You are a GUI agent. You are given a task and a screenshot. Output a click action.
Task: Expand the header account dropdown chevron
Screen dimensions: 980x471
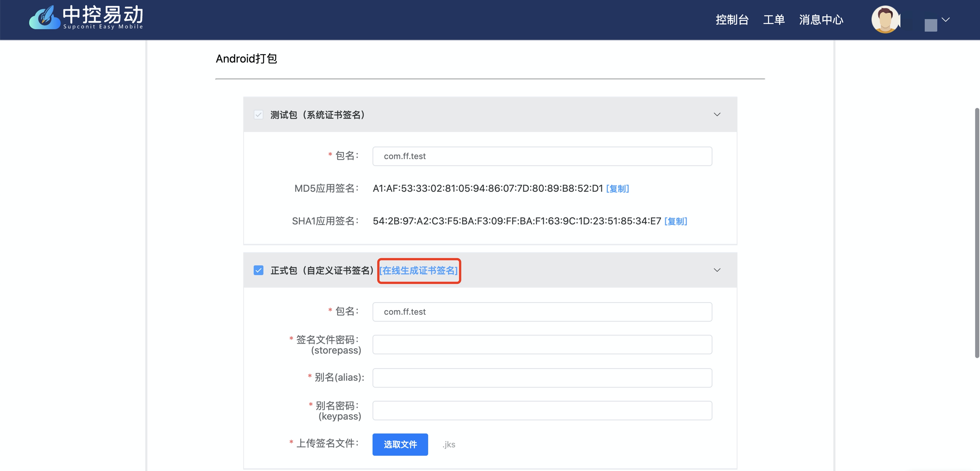[x=945, y=19]
